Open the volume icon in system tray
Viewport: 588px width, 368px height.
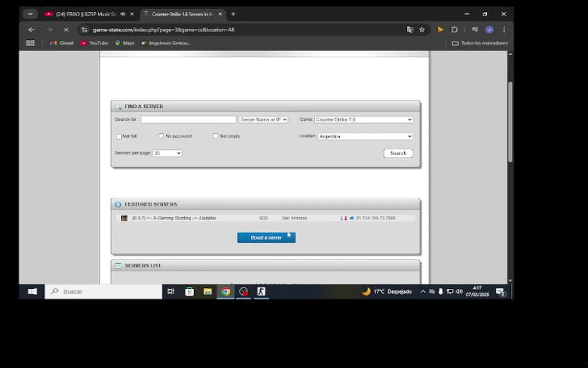[x=459, y=292]
